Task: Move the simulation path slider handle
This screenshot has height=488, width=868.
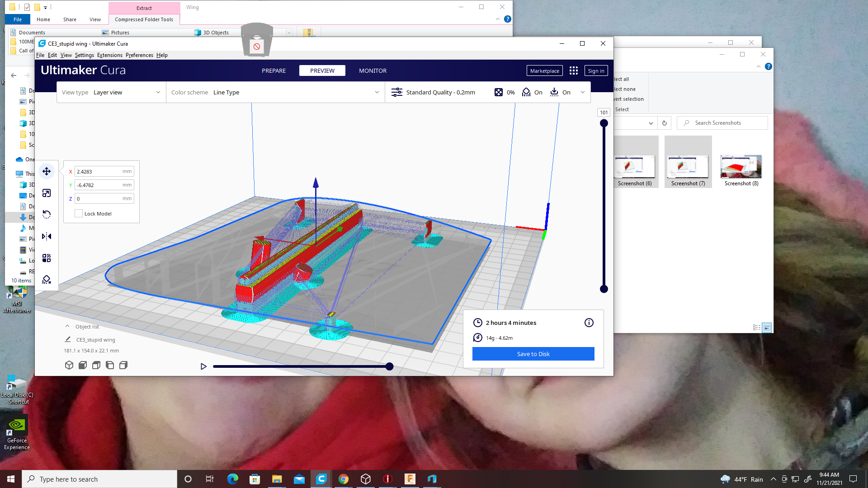Action: tap(390, 366)
